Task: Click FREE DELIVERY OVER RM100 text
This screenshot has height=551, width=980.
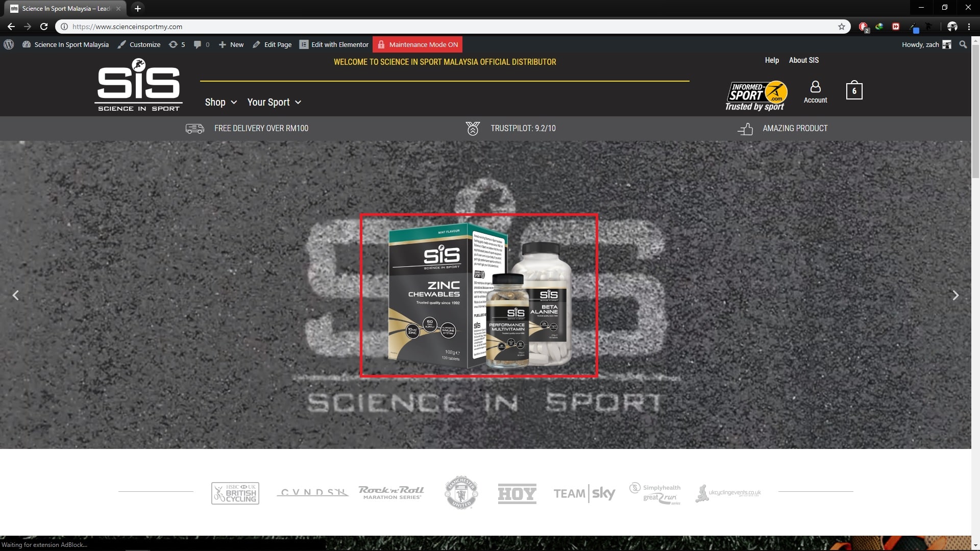Action: pyautogui.click(x=261, y=129)
